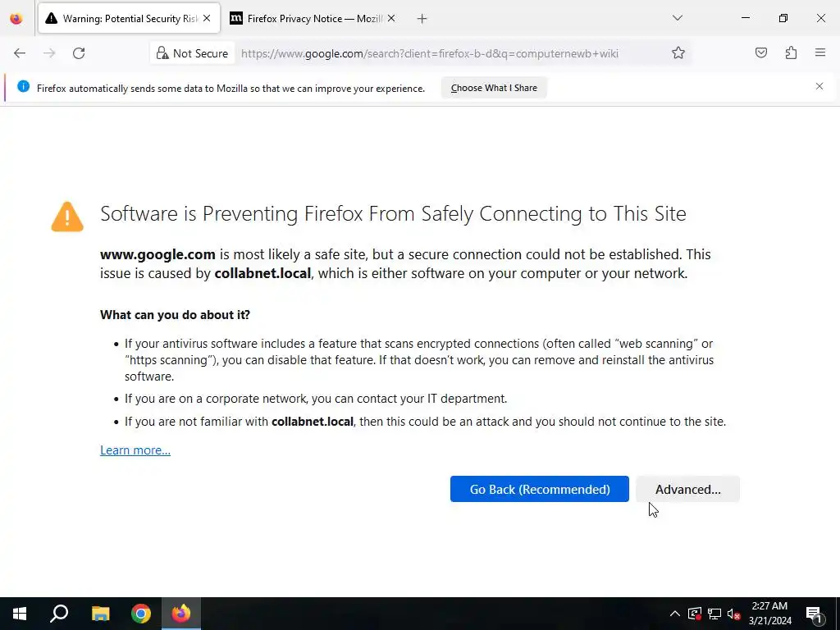Viewport: 840px width, 630px height.
Task: Expand the Advanced... options
Action: 687,489
